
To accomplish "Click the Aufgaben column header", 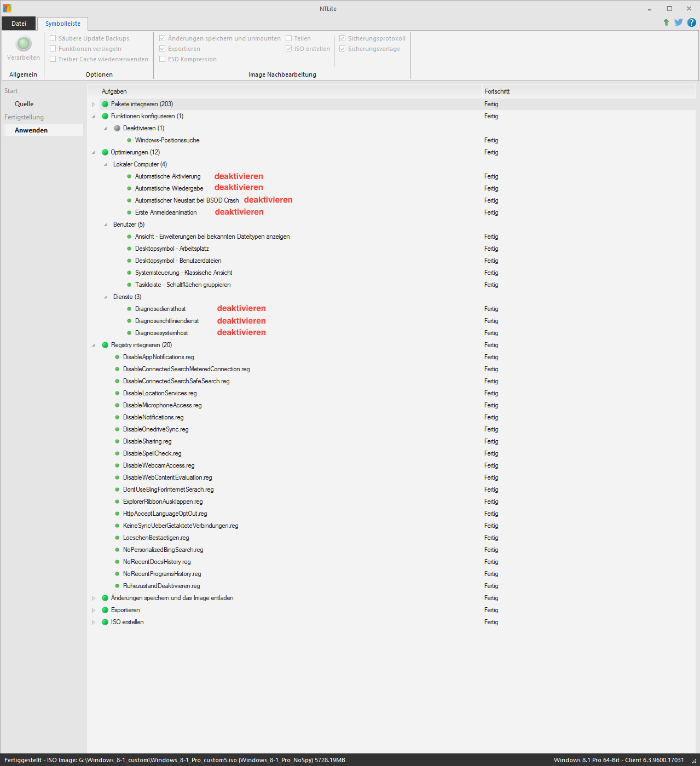I will tap(114, 91).
